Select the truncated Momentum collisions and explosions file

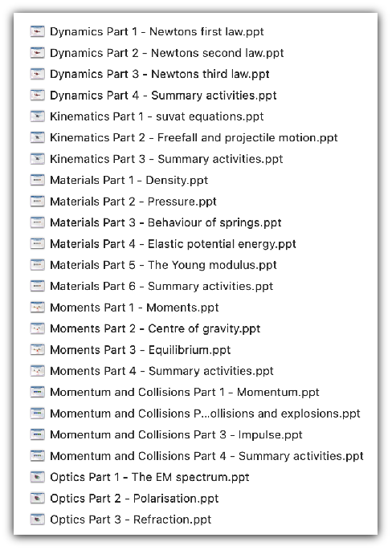pyautogui.click(x=205, y=414)
